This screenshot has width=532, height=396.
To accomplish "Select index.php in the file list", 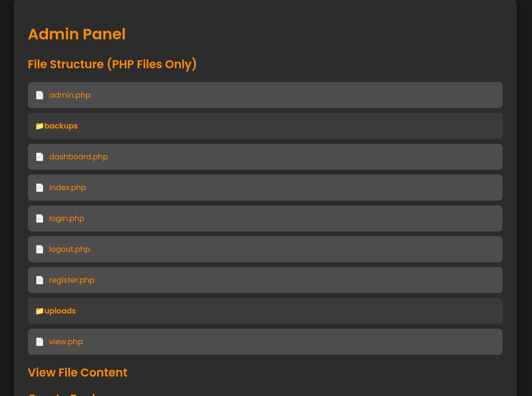I will (67, 188).
